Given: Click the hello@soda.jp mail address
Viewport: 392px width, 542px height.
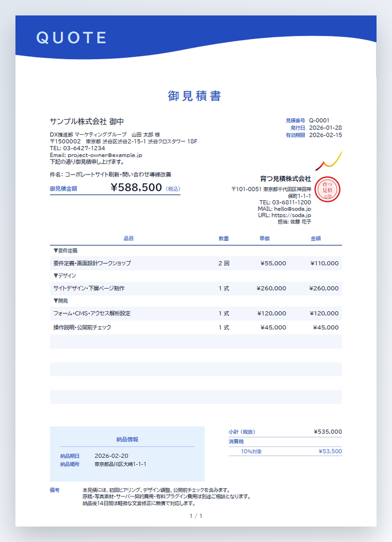Looking at the screenshot, I should (292, 209).
